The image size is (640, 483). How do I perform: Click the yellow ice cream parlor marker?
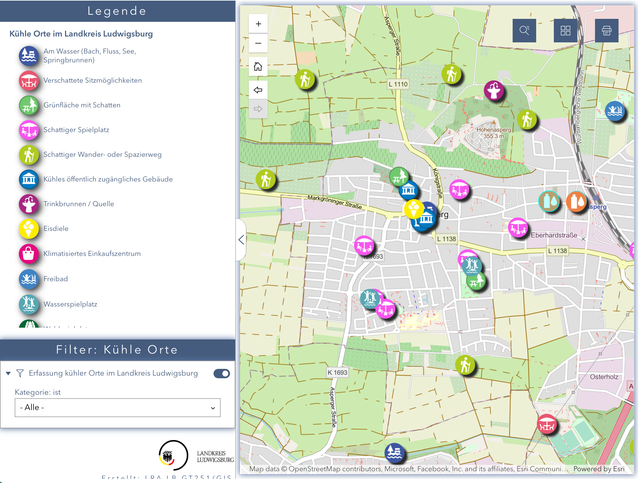point(414,209)
